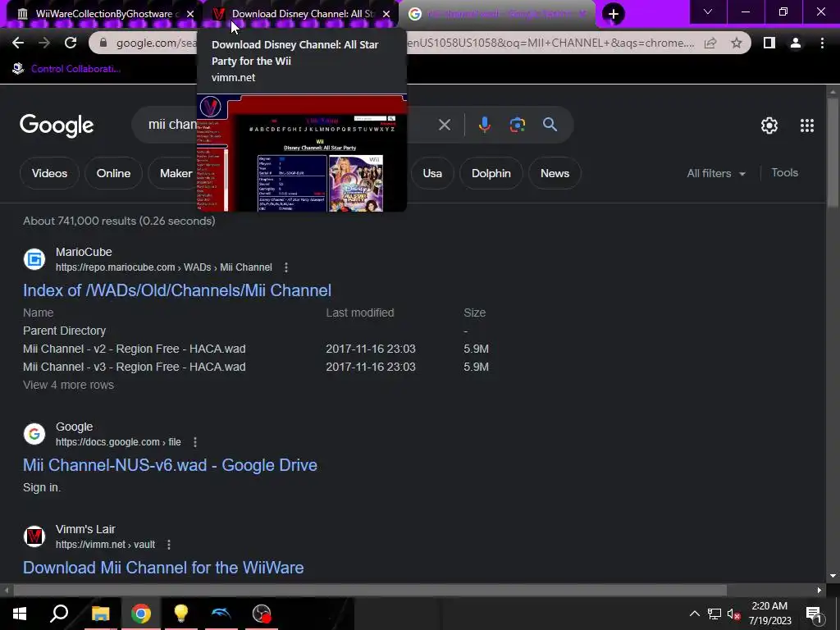
Task: Click the Google logo
Action: click(57, 126)
